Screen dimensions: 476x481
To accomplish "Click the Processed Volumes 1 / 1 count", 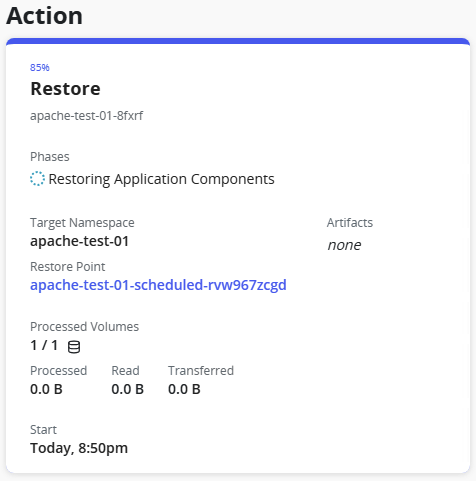I will (x=44, y=345).
